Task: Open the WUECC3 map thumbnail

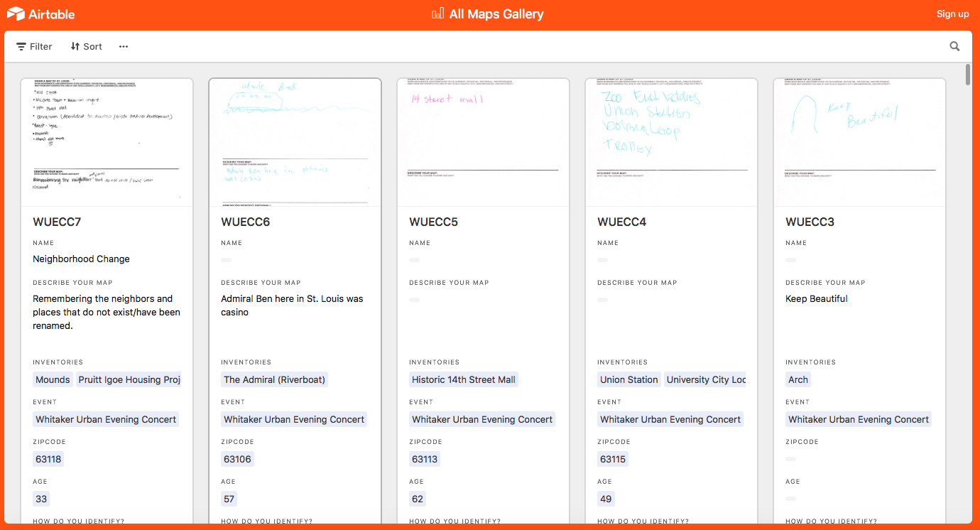Action: click(859, 142)
